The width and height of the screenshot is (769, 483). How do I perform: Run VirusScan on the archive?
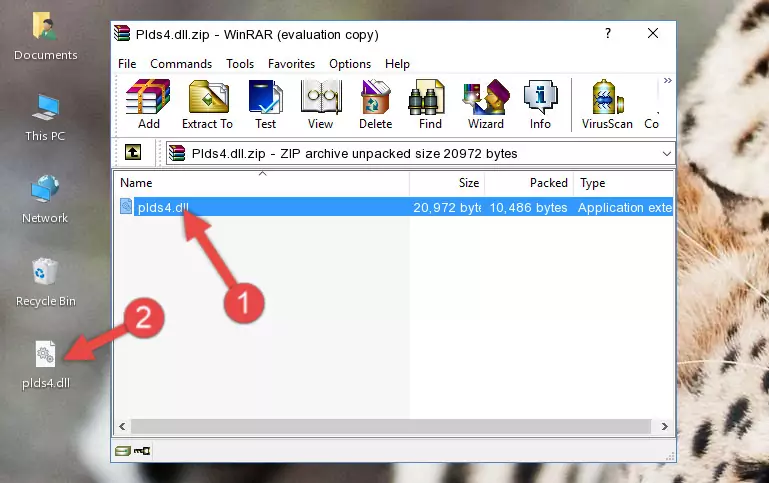607,104
